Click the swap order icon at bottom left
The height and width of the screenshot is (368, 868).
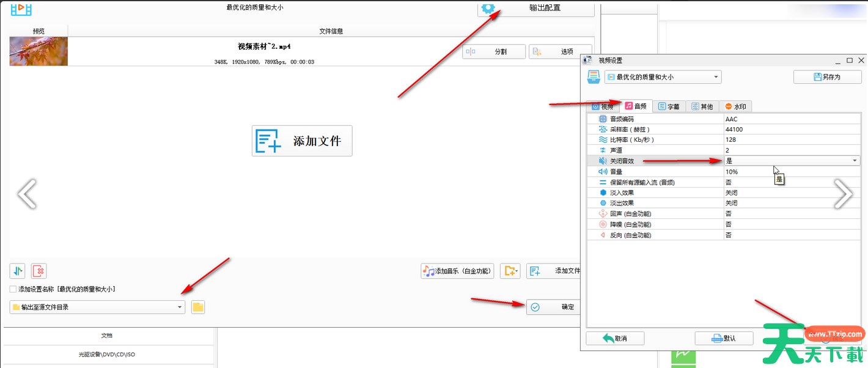click(17, 271)
